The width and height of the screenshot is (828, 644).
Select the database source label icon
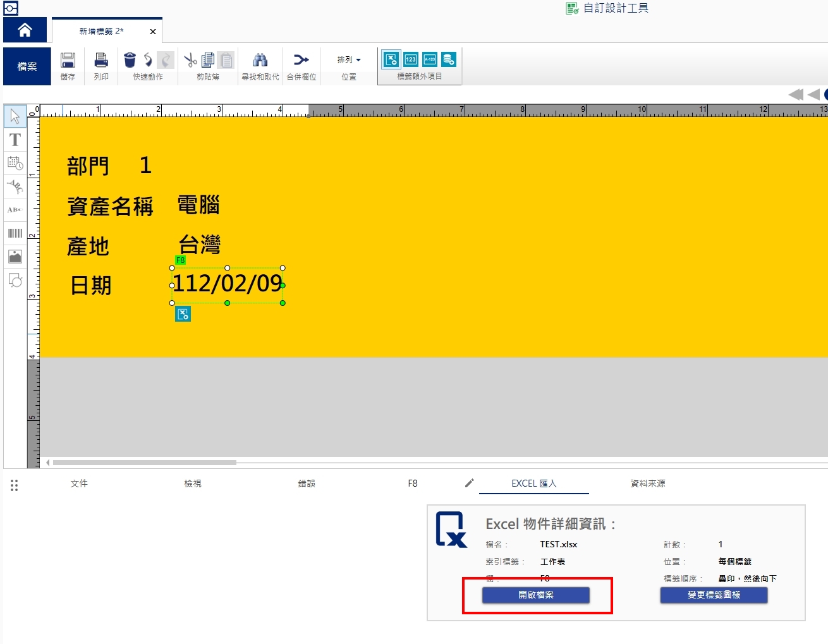pyautogui.click(x=449, y=59)
